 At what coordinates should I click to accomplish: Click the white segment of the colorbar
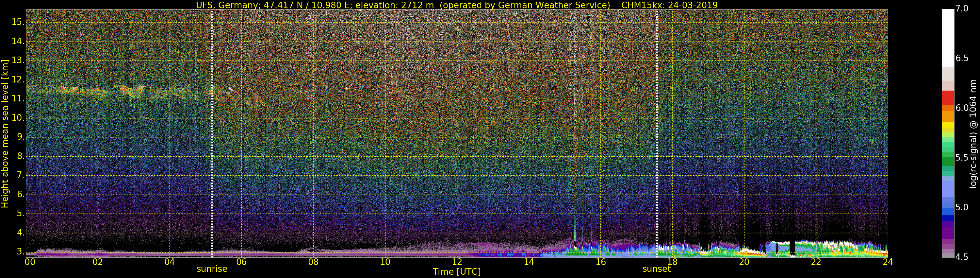pyautogui.click(x=948, y=38)
